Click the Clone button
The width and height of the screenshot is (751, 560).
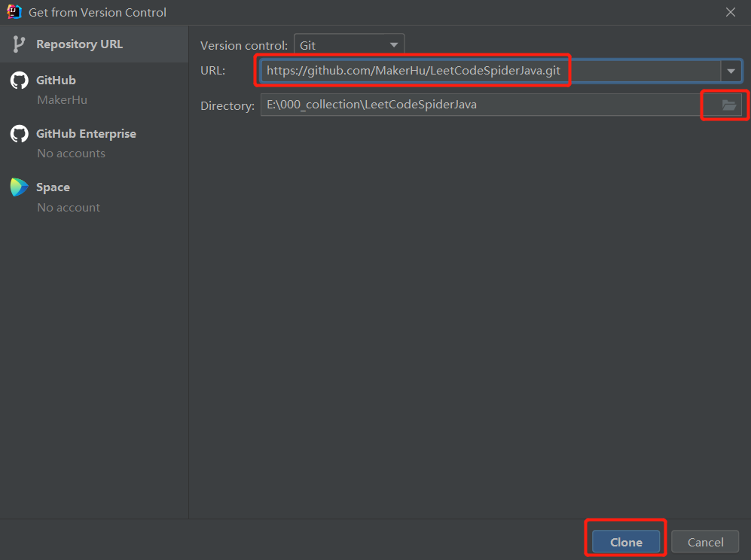click(x=626, y=542)
